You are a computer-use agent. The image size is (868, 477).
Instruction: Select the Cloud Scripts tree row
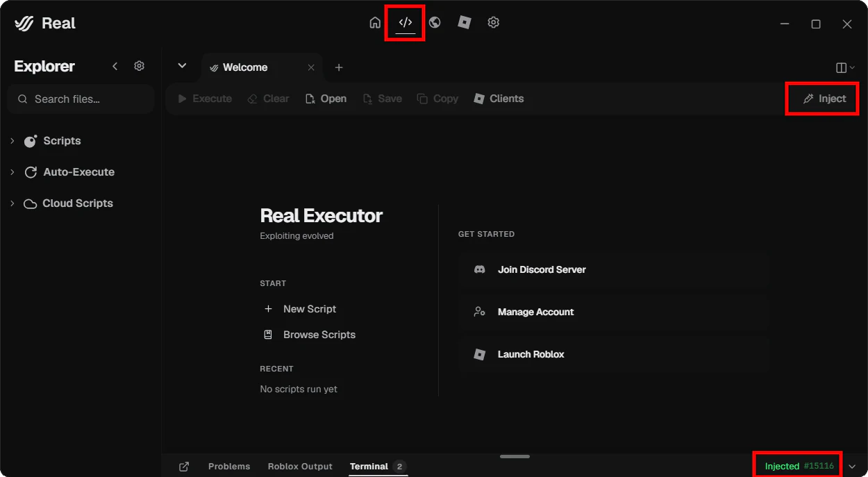81,203
